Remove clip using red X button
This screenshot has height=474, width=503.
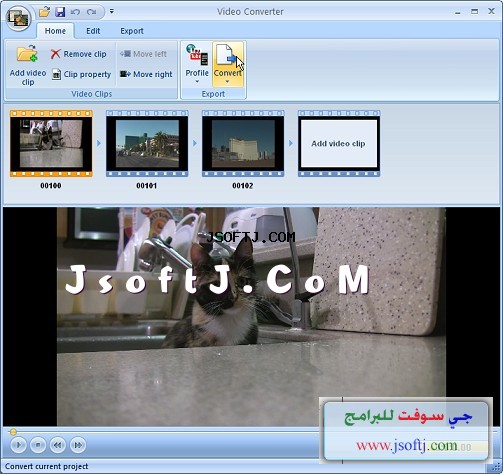79,54
